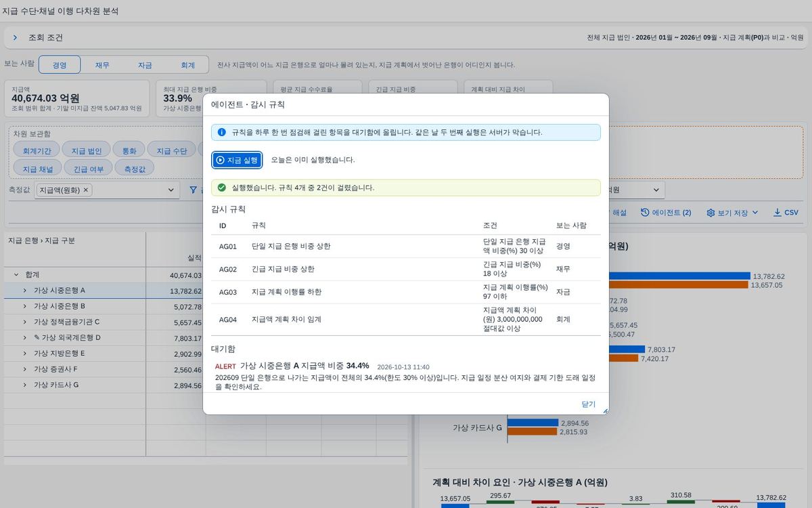Pick the 지급 채널 dimension chip
The image size is (812, 508).
coord(38,168)
